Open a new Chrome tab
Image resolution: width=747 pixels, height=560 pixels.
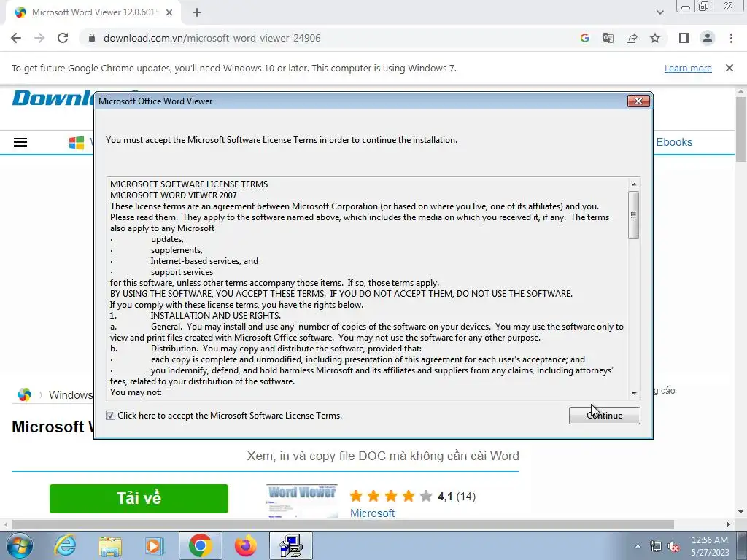coord(197,13)
